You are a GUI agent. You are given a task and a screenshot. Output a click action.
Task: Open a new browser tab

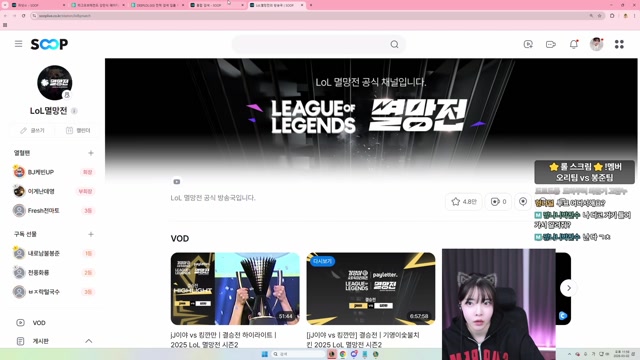(x=311, y=5)
